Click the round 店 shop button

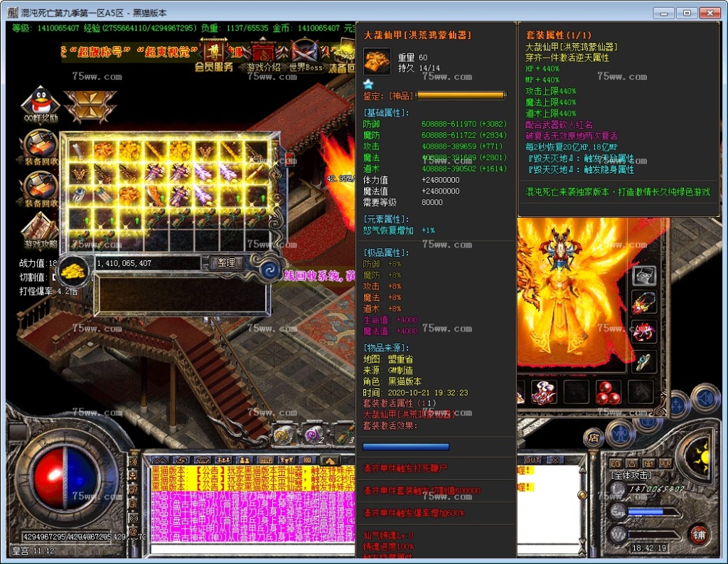click(x=594, y=438)
